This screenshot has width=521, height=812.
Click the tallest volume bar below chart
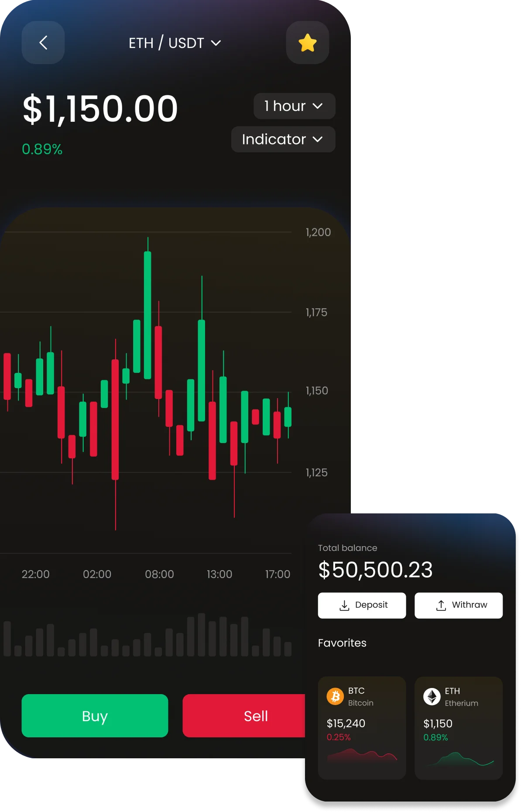click(x=202, y=635)
